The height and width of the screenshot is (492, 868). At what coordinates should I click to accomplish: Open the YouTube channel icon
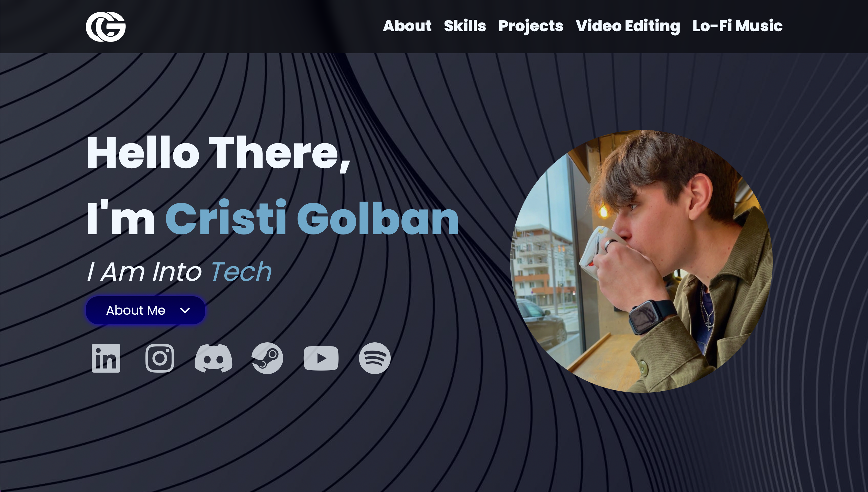(321, 358)
